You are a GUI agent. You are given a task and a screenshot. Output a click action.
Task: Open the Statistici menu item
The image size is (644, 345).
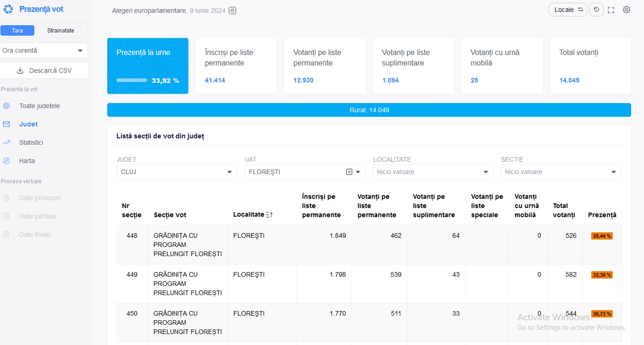31,142
